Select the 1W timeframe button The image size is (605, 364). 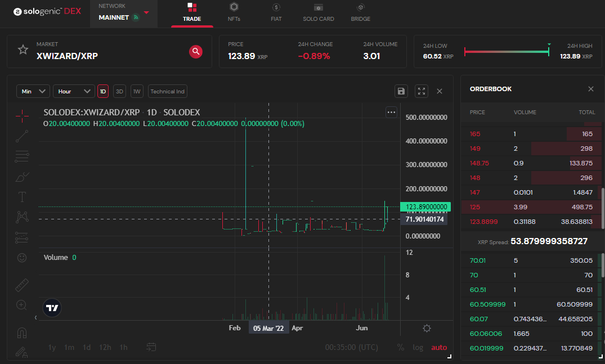pyautogui.click(x=137, y=91)
